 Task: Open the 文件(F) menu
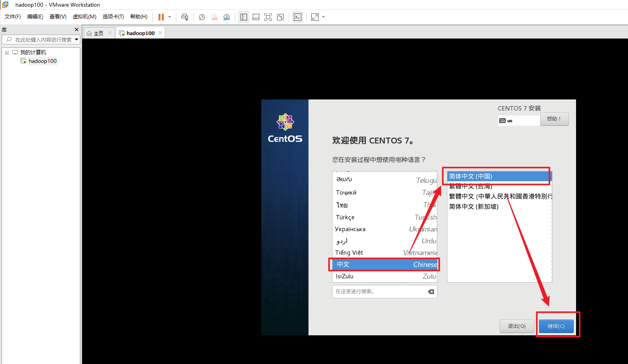tap(13, 17)
